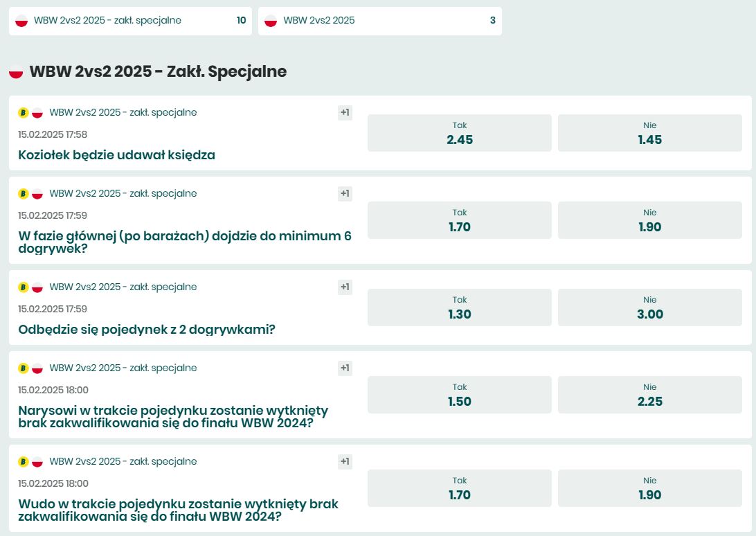Expand the +1 badge on the Koziołek market
The height and width of the screenshot is (536, 756).
tap(344, 112)
